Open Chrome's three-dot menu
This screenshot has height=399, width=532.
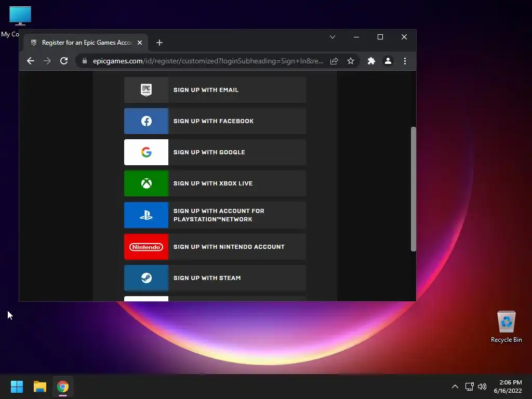(x=405, y=61)
